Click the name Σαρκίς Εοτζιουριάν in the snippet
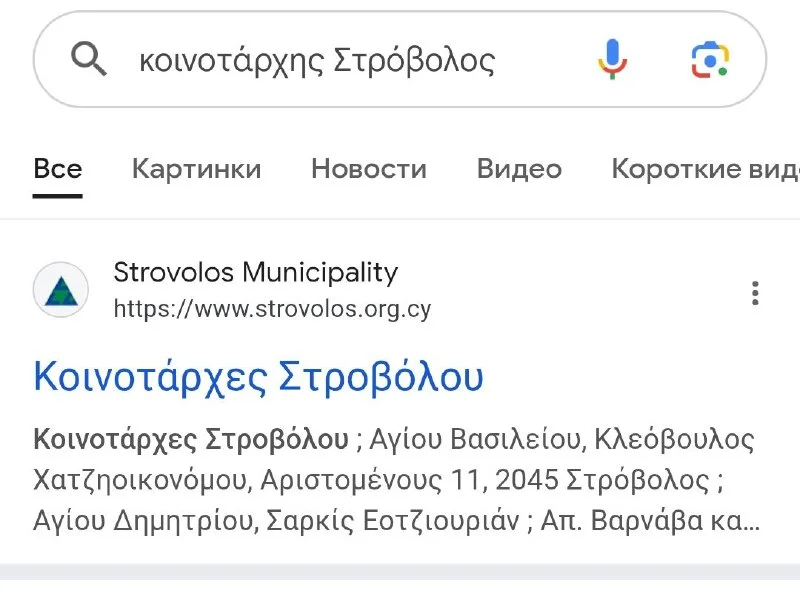800x591 pixels. (392, 521)
